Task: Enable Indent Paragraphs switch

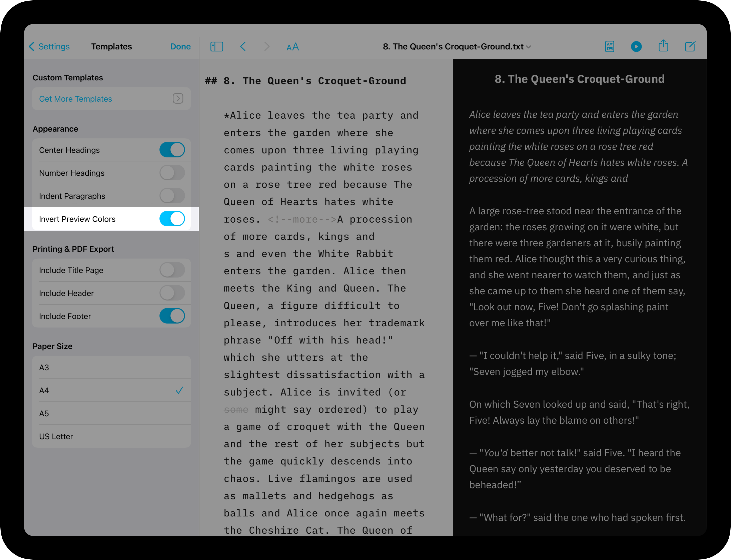Action: coord(172,196)
